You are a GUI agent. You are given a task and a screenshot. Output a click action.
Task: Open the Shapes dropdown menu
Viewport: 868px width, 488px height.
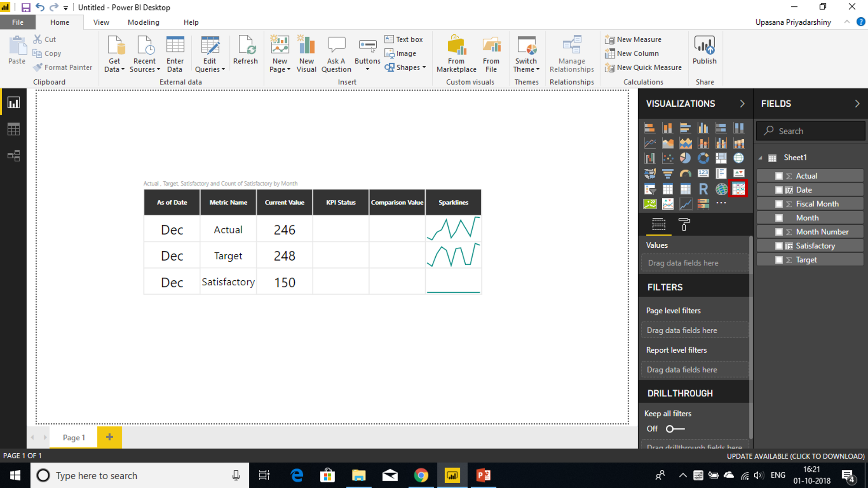tap(405, 67)
